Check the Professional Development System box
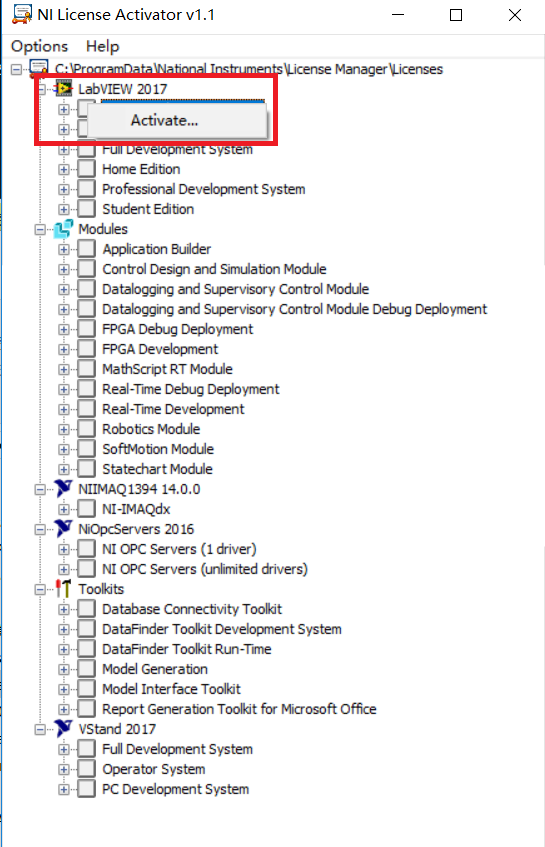 [x=86, y=189]
